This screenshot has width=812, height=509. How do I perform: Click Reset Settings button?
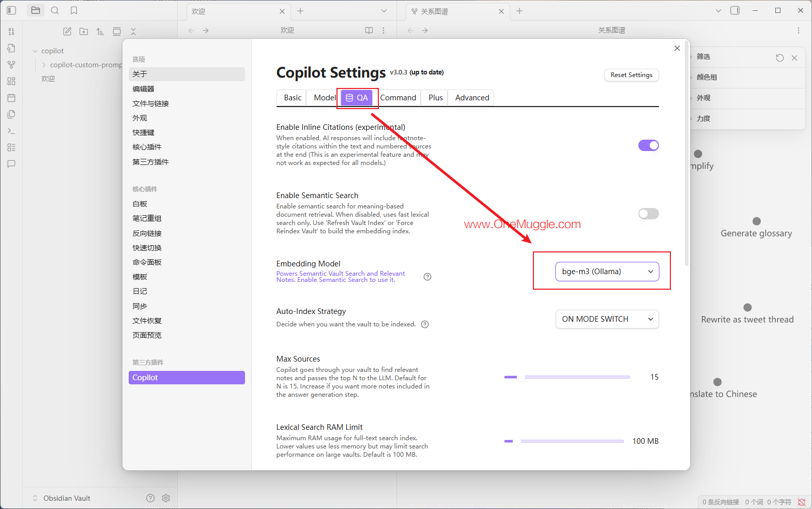(x=631, y=75)
